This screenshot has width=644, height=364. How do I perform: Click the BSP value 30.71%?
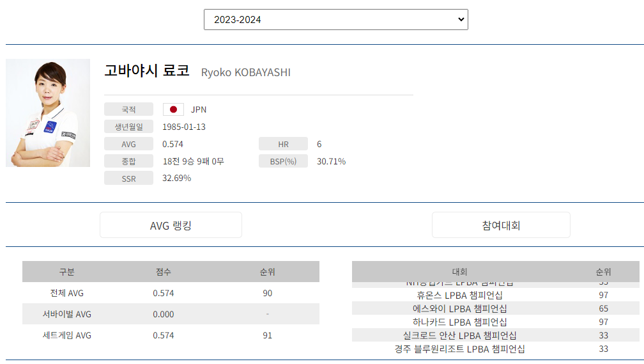coord(331,161)
